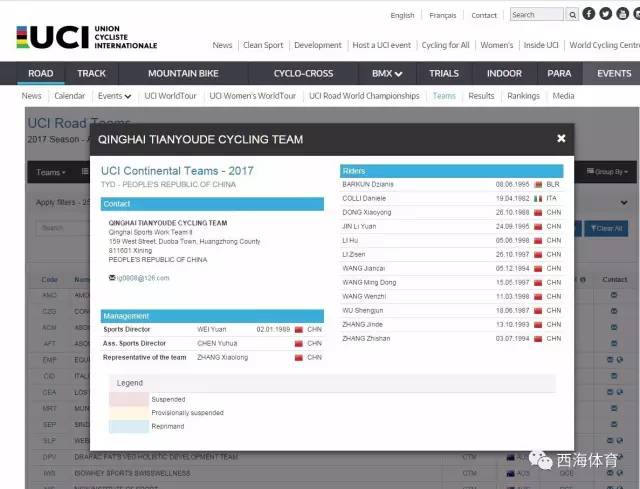Click the Italy flag next to COLLI Daniele
The image size is (640, 489).
538,198
